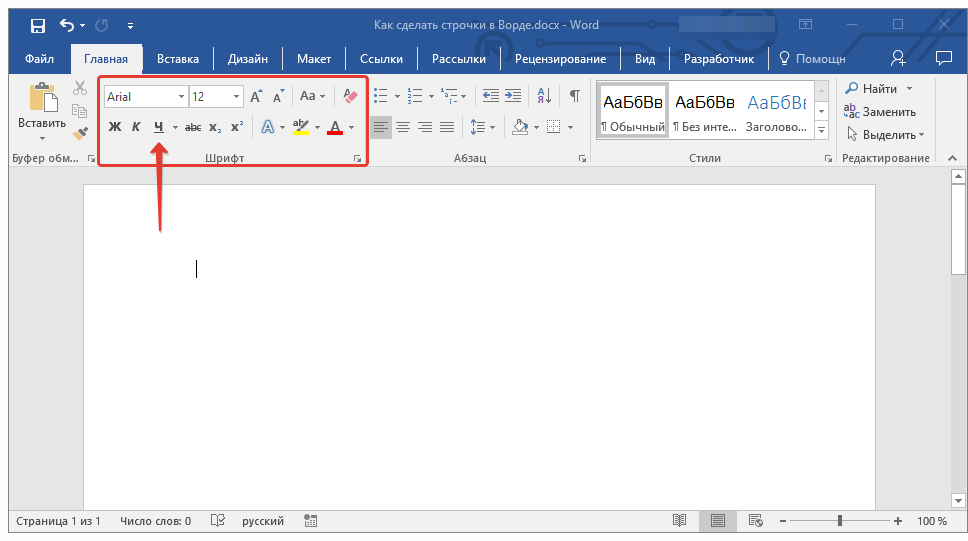Apply the yellow text highlight color
This screenshot has height=541, width=968.
[x=301, y=127]
